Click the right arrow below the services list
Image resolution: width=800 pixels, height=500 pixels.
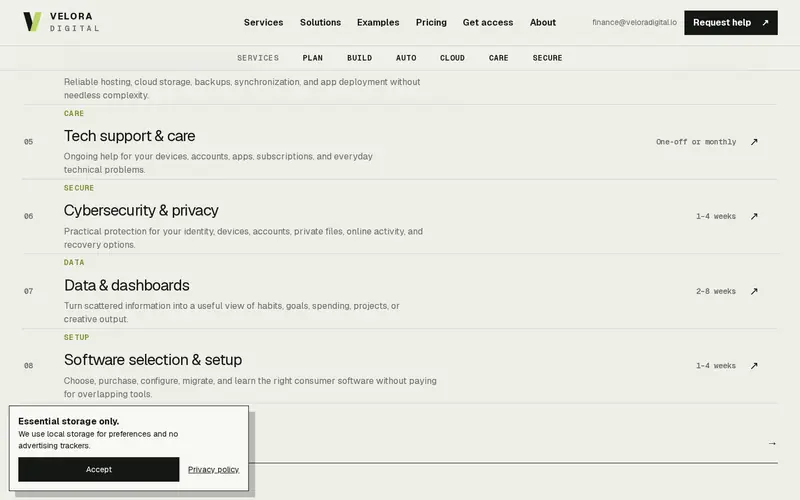click(x=772, y=443)
